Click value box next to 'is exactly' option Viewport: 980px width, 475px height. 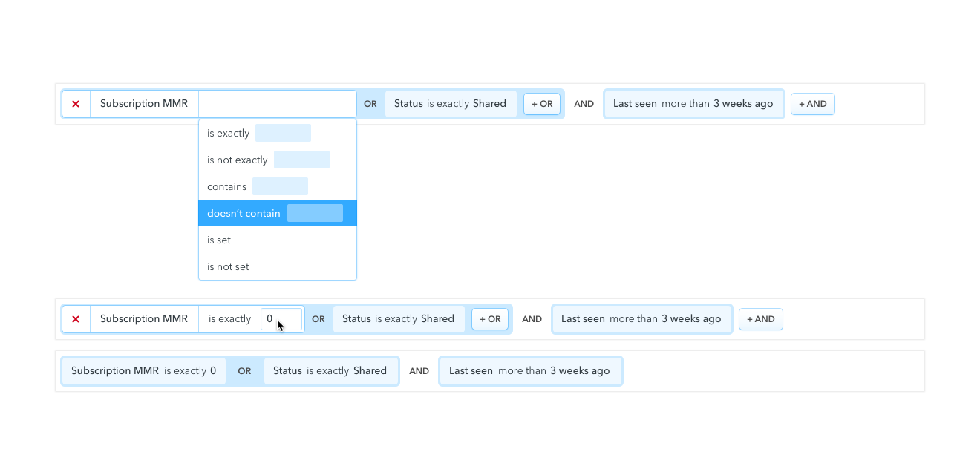tap(283, 134)
